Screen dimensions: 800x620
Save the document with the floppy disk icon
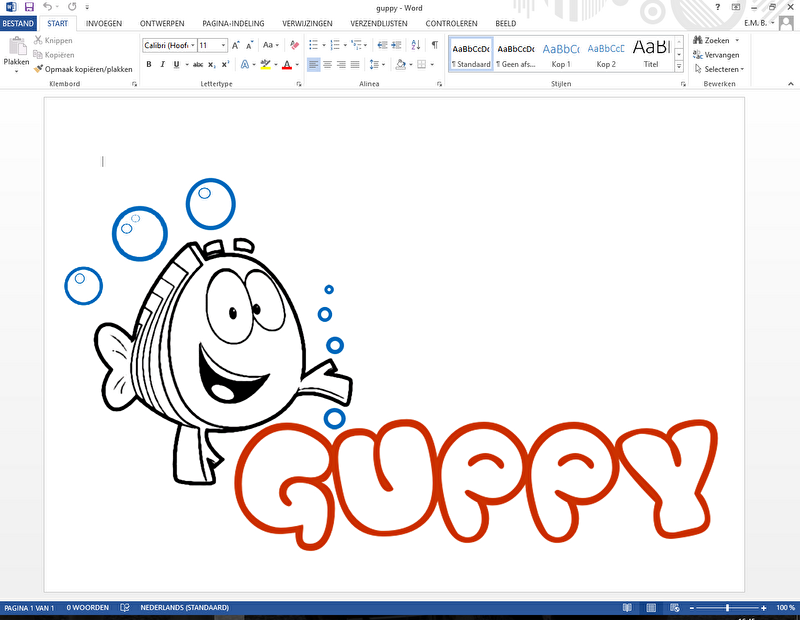coord(29,7)
